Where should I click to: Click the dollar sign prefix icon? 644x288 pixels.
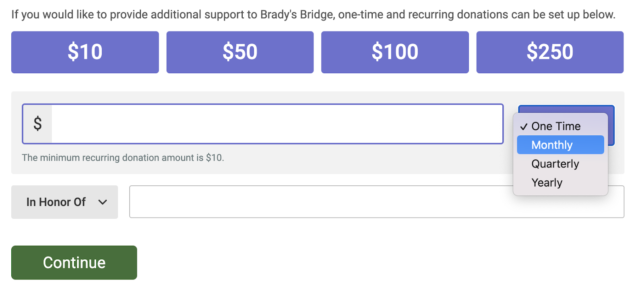tap(37, 124)
